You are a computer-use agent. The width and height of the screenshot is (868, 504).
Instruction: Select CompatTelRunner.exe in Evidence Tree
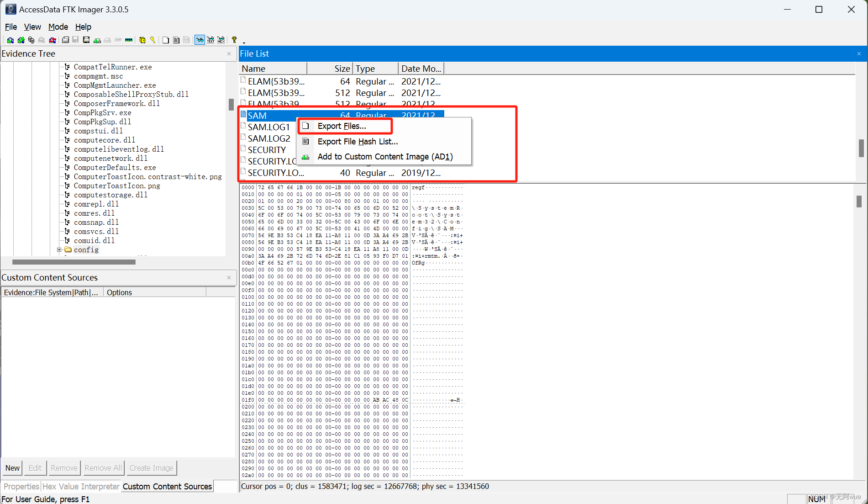(x=113, y=67)
